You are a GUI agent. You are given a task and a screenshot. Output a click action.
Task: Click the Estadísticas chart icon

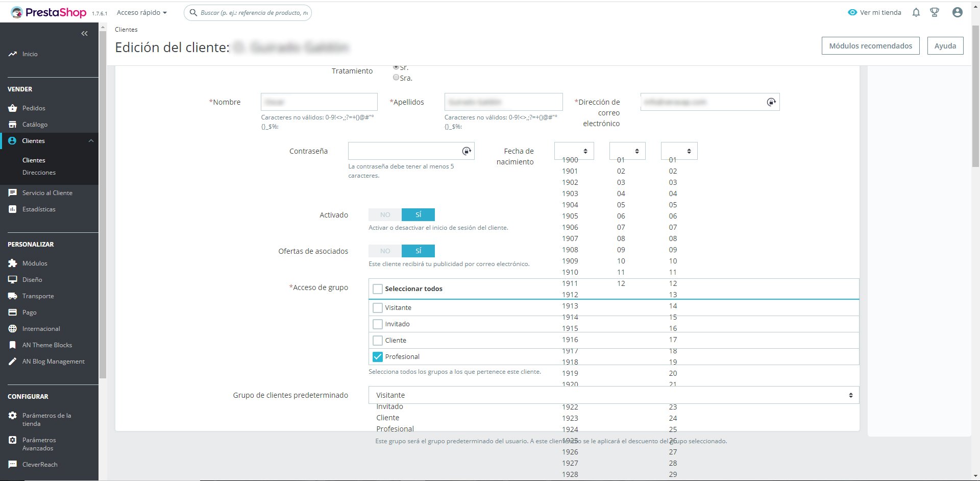[x=12, y=209]
